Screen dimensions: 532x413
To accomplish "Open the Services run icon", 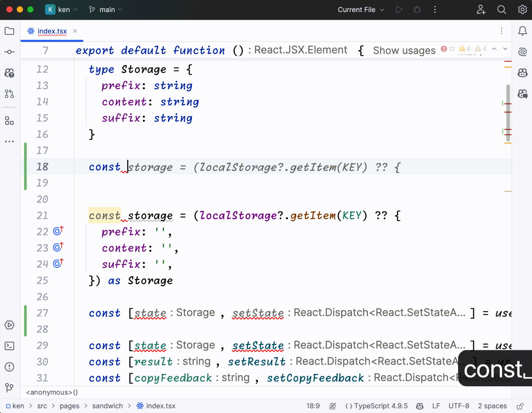I will (9, 325).
